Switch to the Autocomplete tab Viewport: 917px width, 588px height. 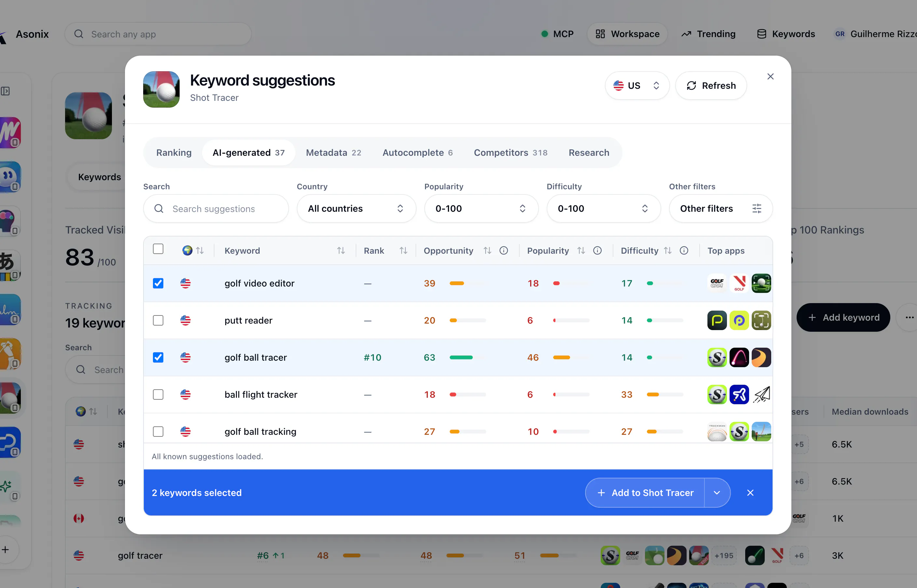(x=417, y=153)
